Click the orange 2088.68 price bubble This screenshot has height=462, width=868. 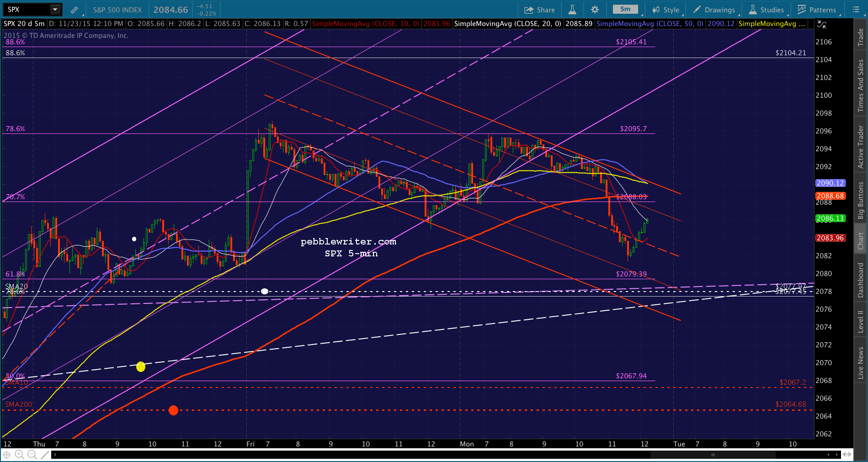[831, 196]
